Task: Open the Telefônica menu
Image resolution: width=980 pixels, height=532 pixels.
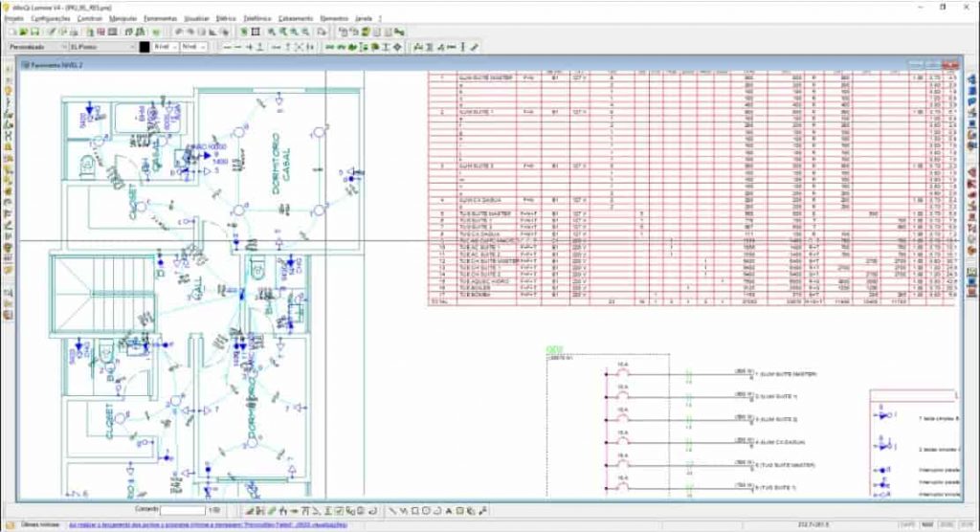Action: [x=256, y=19]
